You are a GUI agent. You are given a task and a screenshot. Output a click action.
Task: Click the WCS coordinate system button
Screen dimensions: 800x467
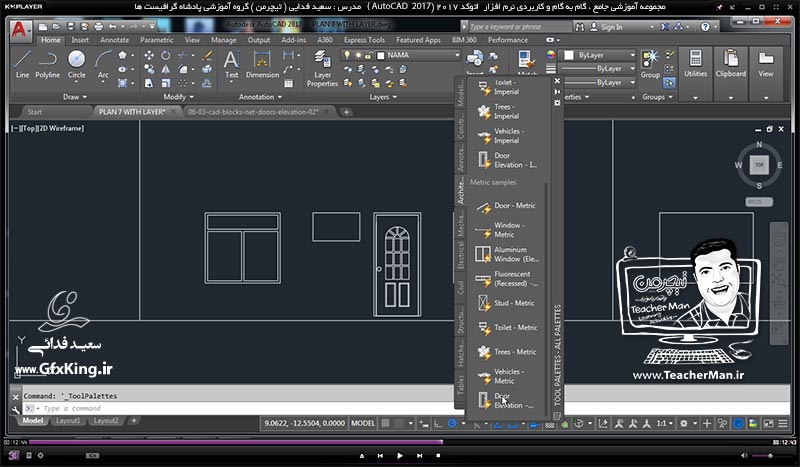[759, 202]
